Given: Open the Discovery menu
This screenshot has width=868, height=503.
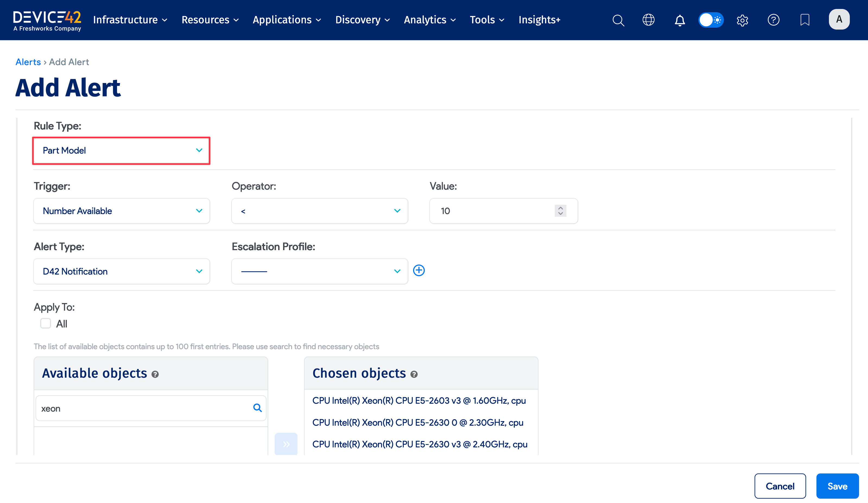Looking at the screenshot, I should tap(362, 20).
